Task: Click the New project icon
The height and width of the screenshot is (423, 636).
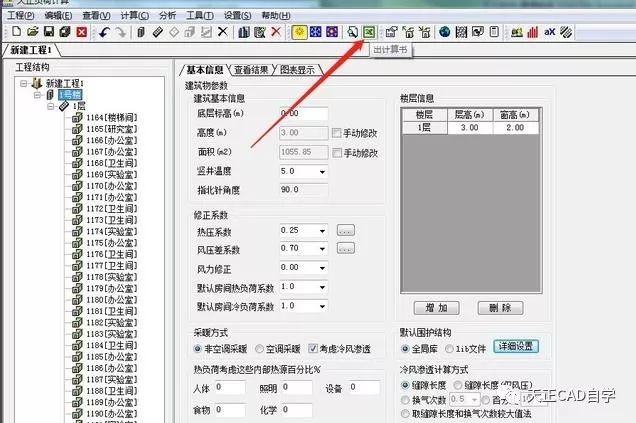Action: click(x=16, y=32)
